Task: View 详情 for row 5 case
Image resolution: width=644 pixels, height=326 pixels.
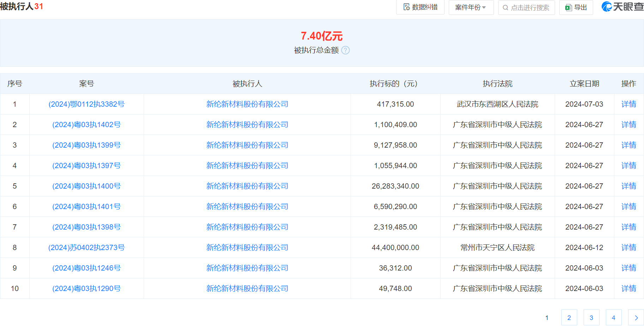Action: [x=629, y=186]
